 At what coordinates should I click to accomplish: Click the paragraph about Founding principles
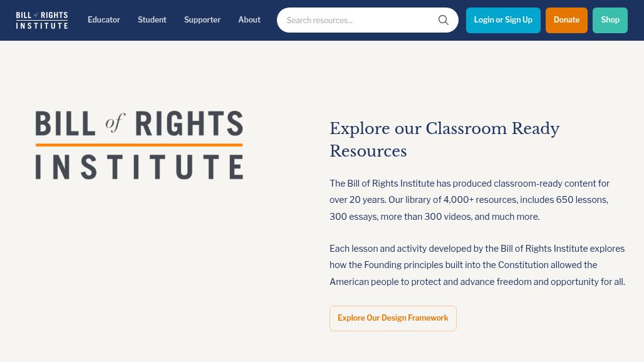click(x=477, y=265)
